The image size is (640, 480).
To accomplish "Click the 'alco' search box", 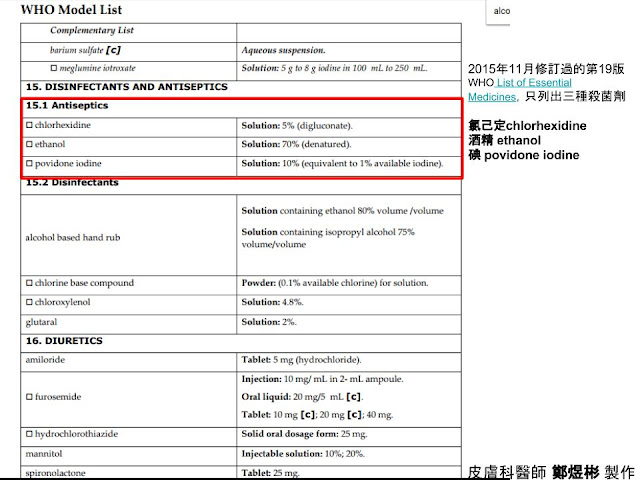I will pyautogui.click(x=498, y=12).
